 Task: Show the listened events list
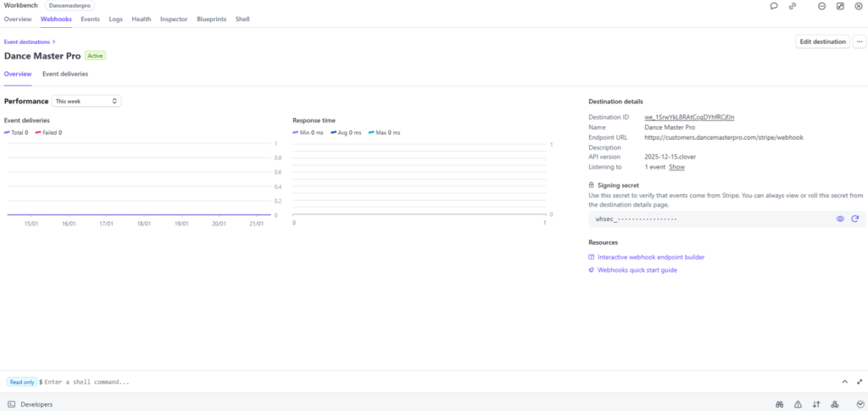(676, 168)
